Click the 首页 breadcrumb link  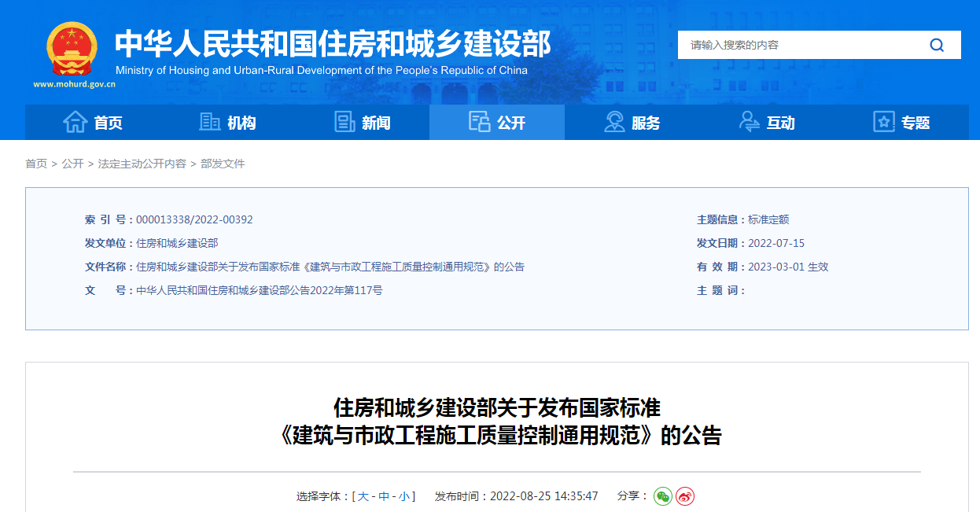[36, 164]
